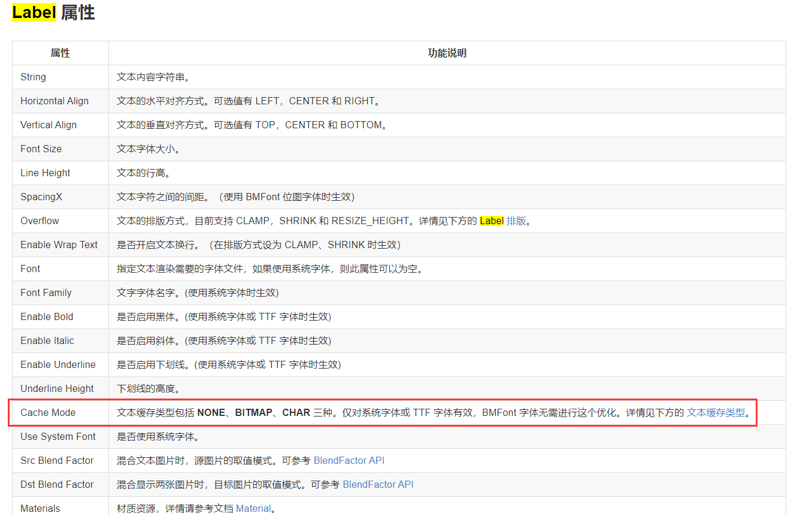Follow the "文本缓存类型" link in Cache Mode row

pos(716,412)
